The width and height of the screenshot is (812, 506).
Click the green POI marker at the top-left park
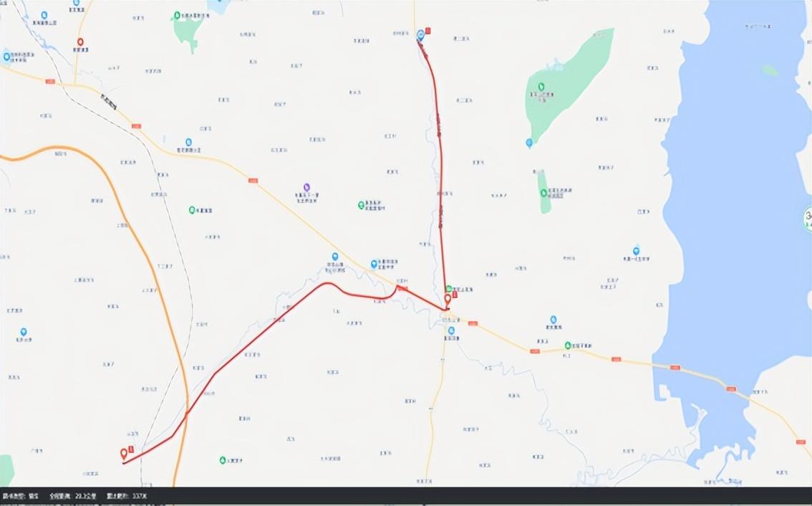click(x=177, y=15)
